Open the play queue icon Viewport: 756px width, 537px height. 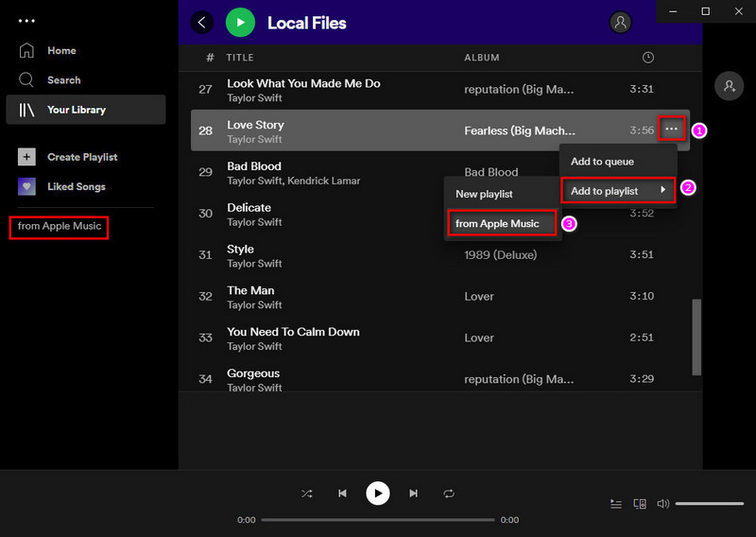(616, 504)
